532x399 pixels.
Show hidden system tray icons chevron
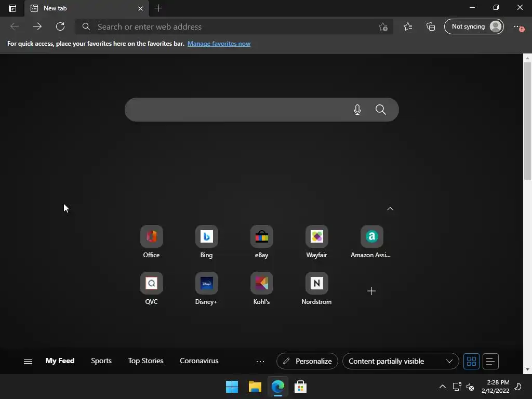click(x=443, y=387)
